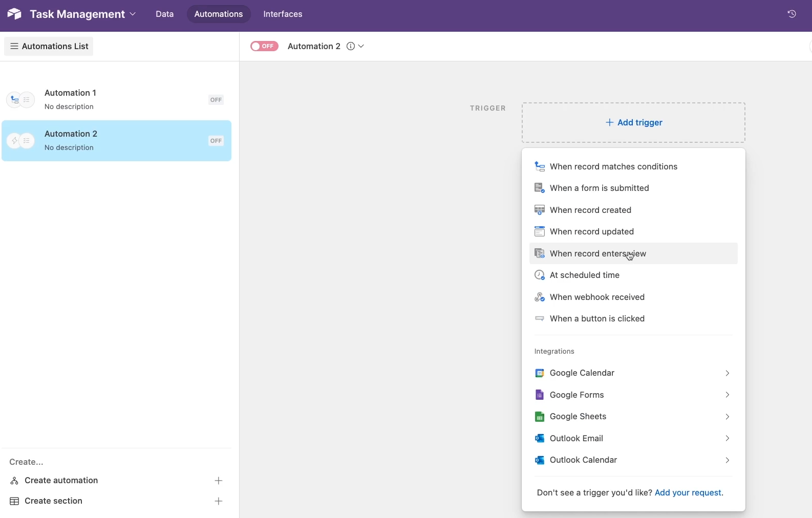This screenshot has width=812, height=518.
Task: Open base history clock icon
Action: 792,14
